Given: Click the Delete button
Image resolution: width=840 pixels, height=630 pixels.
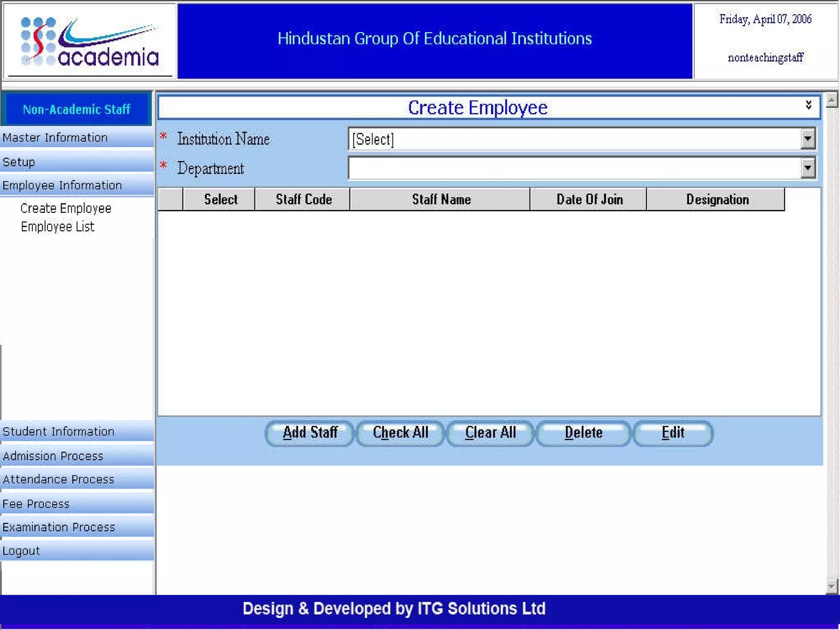Looking at the screenshot, I should (583, 433).
